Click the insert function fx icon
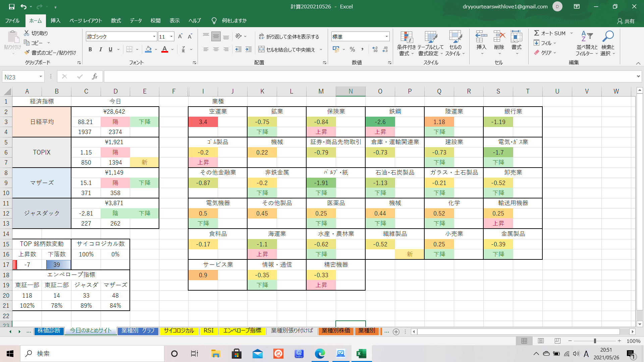Viewport: 644px width, 362px height. coord(95,77)
